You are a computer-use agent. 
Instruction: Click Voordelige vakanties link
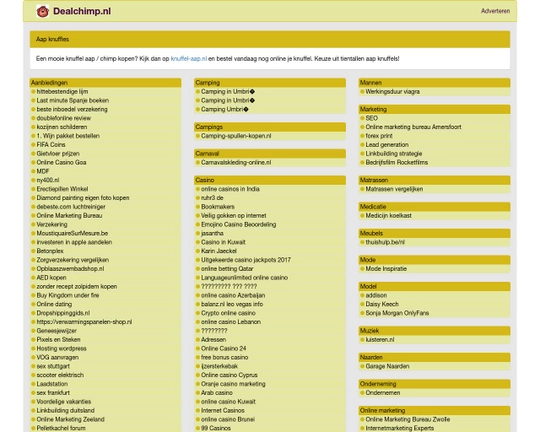tap(64, 402)
